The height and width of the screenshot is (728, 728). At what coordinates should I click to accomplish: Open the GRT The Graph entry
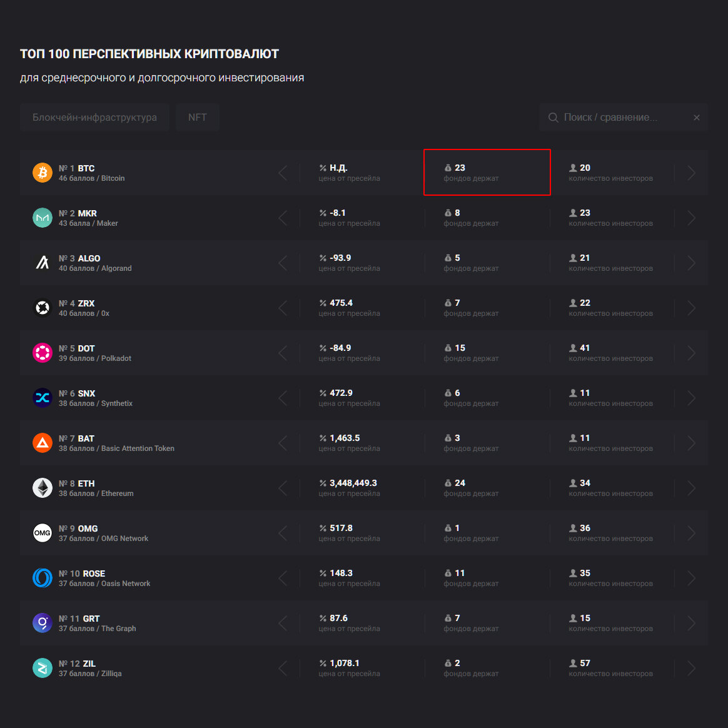[x=97, y=623]
